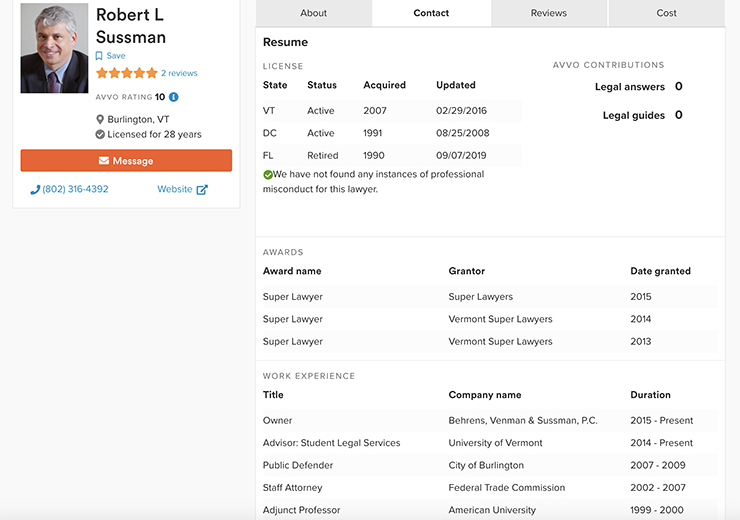Open the Cost tab
The width and height of the screenshot is (740, 520).
click(x=666, y=13)
